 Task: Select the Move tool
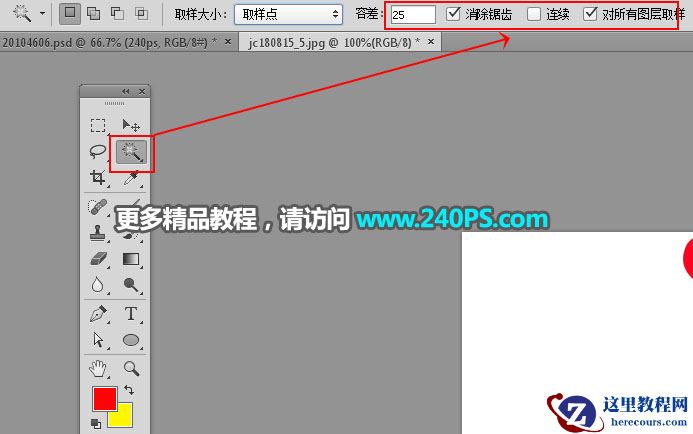[x=131, y=126]
